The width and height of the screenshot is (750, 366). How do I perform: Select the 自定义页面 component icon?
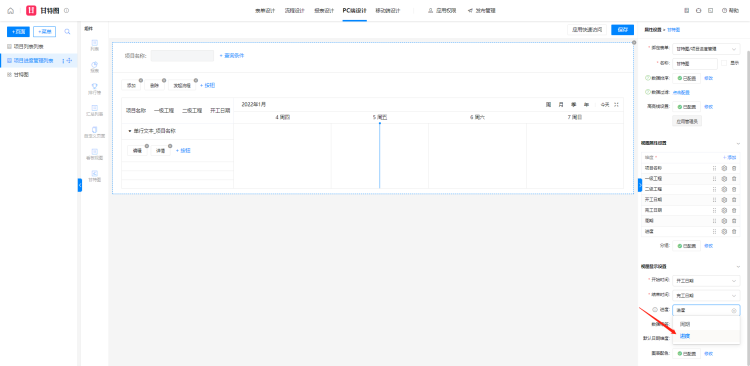click(x=95, y=129)
